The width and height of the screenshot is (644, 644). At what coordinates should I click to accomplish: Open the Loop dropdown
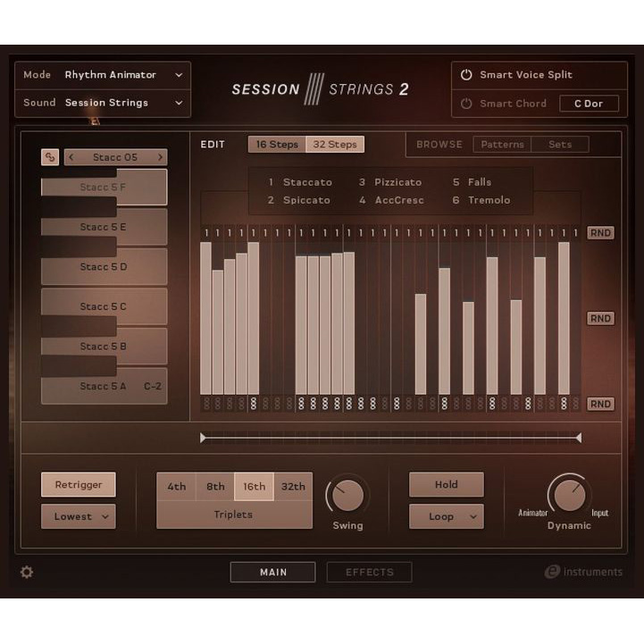click(446, 516)
